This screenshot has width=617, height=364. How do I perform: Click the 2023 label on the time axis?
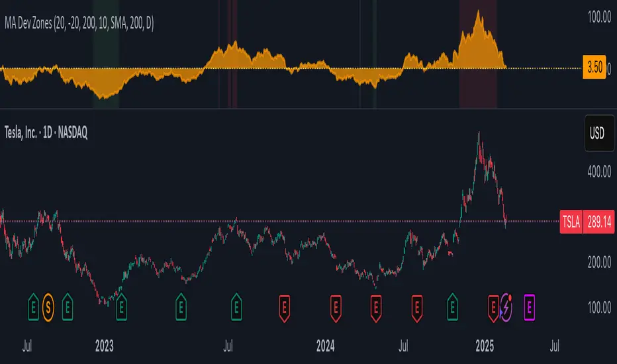[105, 346]
